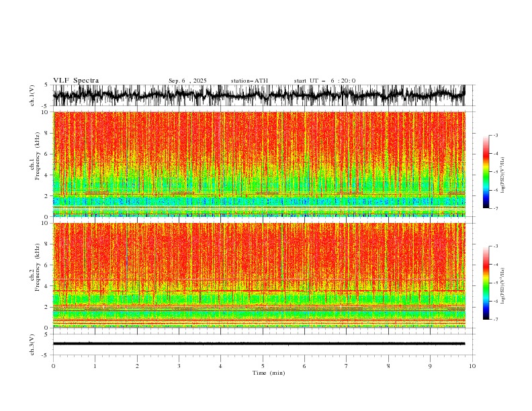Screen dimensions: 532x411
Task: Click the 'ch.1(V)' waveform axis label
Action: (x=32, y=95)
